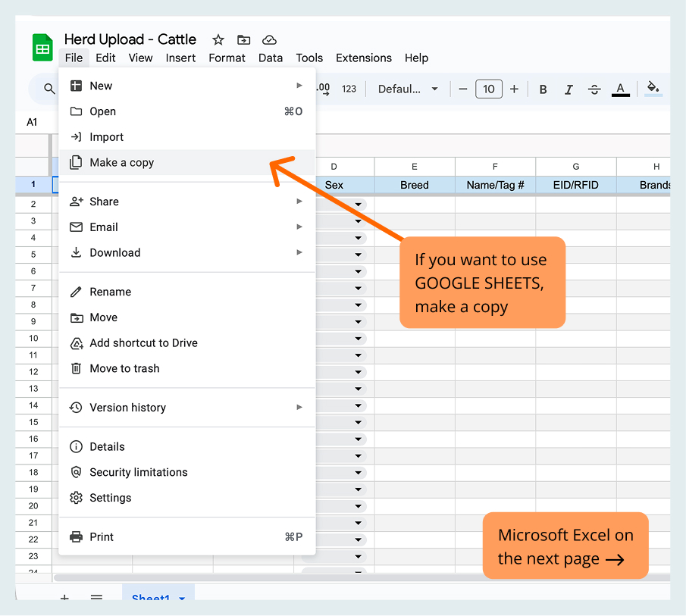Increase font size with plus button
Image resolution: width=686 pixels, height=616 pixels.
click(514, 89)
